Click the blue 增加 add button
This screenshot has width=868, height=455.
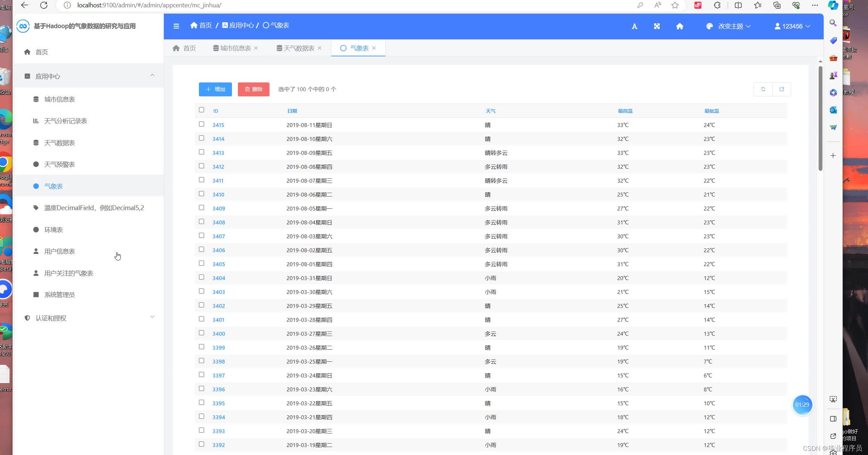point(215,89)
